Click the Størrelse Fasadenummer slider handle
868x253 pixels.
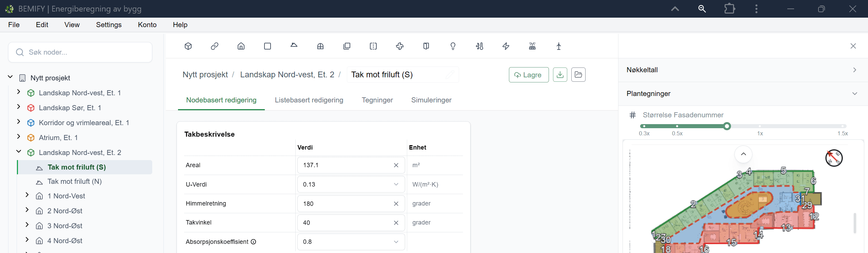727,126
